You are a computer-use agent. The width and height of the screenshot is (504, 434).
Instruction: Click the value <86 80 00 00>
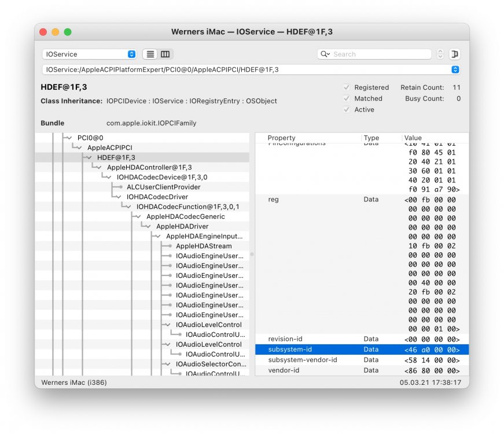click(432, 371)
